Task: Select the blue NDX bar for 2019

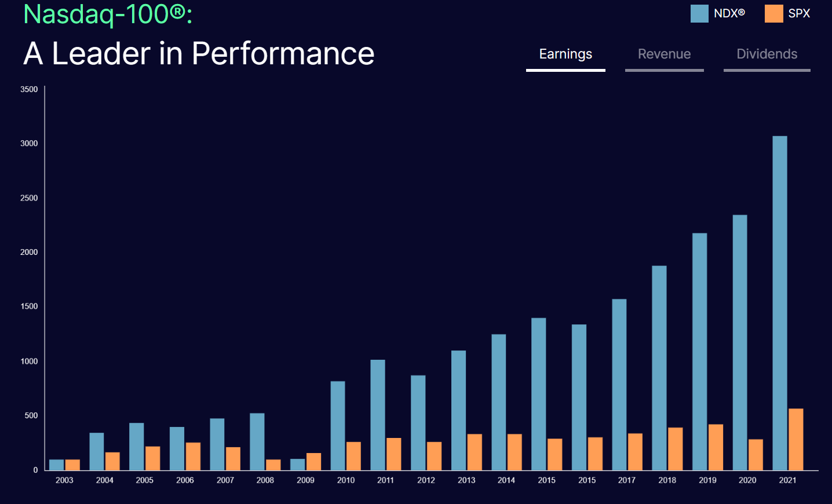Action: pos(699,352)
